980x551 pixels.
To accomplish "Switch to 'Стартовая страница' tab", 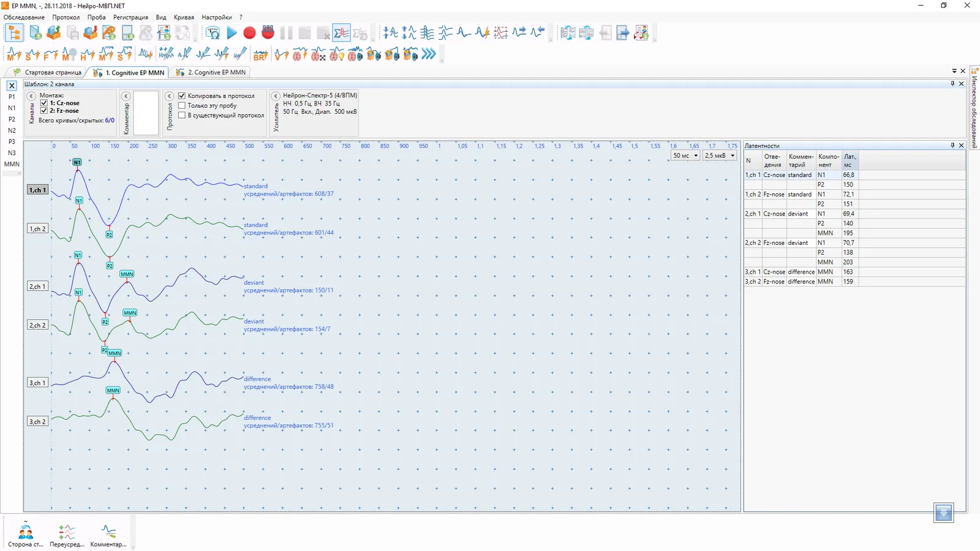I will pyautogui.click(x=48, y=72).
